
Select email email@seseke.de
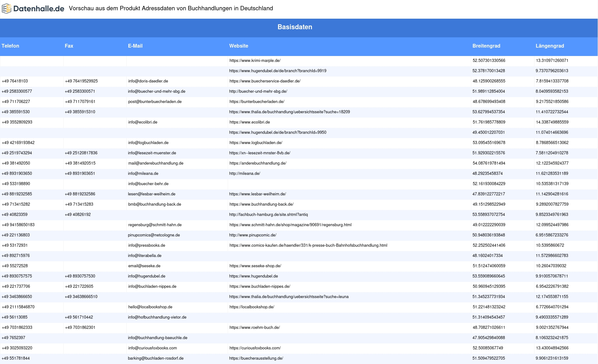pyautogui.click(x=144, y=266)
